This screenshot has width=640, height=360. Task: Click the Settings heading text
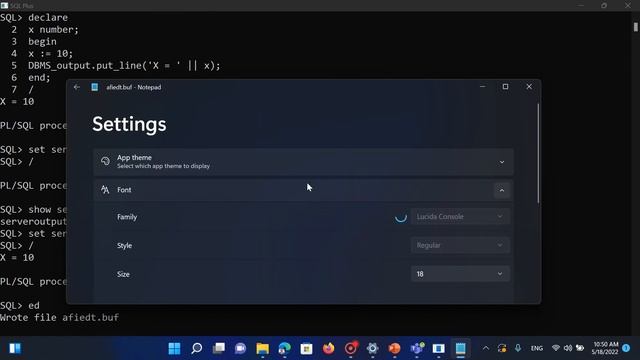(129, 124)
